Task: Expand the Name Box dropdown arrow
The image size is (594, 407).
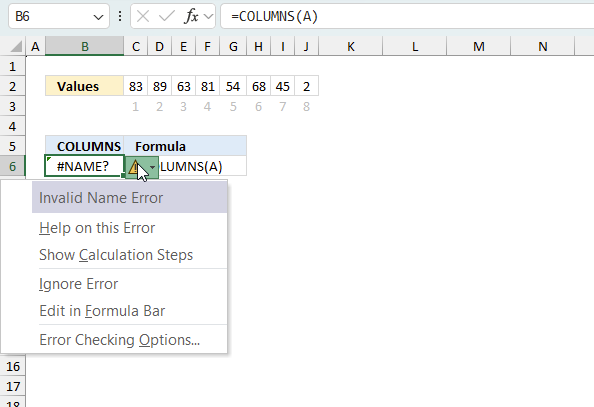Action: (98, 17)
